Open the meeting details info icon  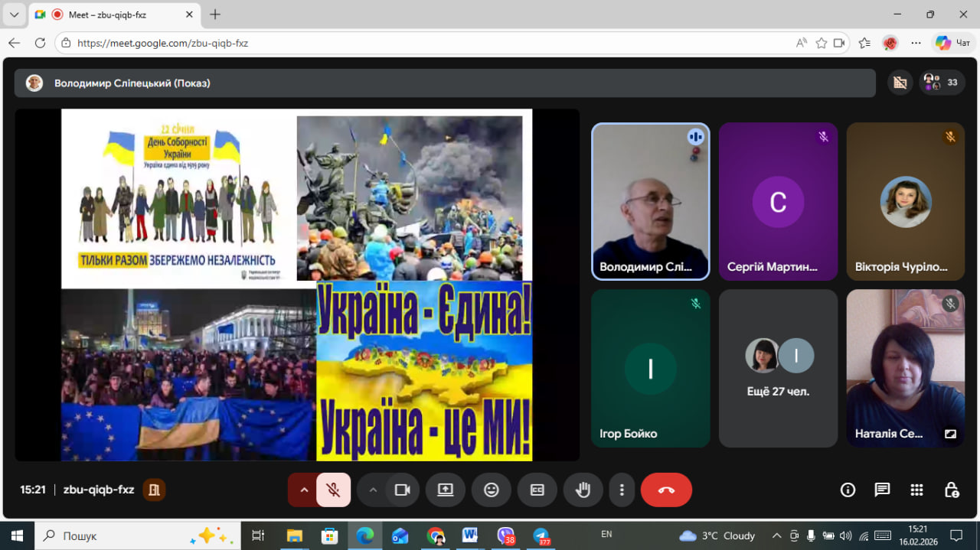pyautogui.click(x=848, y=490)
